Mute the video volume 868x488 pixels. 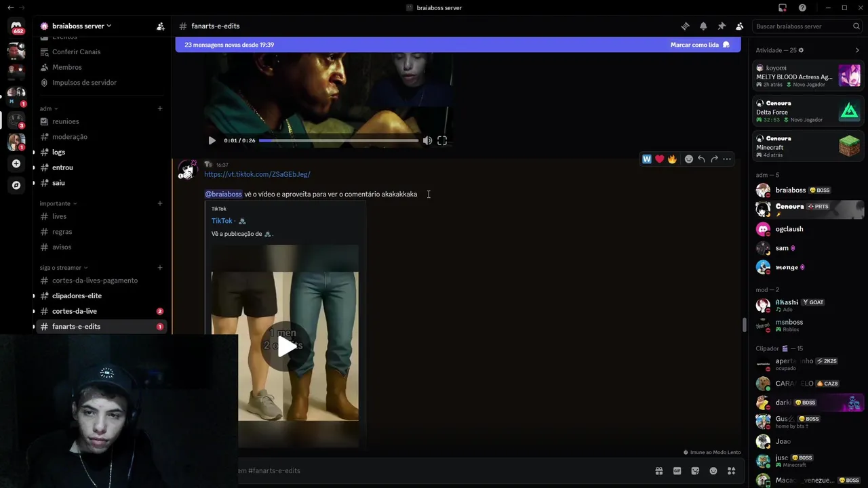coord(427,140)
